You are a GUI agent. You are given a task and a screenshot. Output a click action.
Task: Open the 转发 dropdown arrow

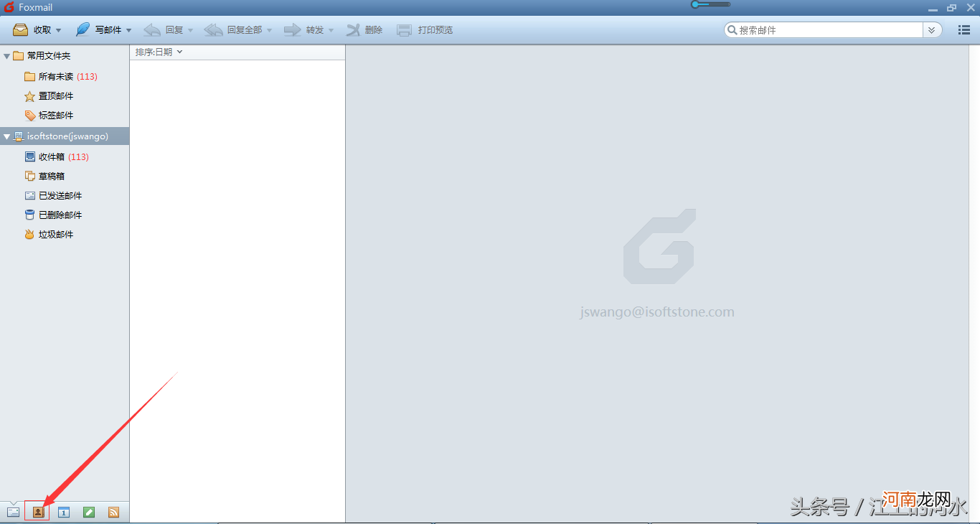pos(331,31)
